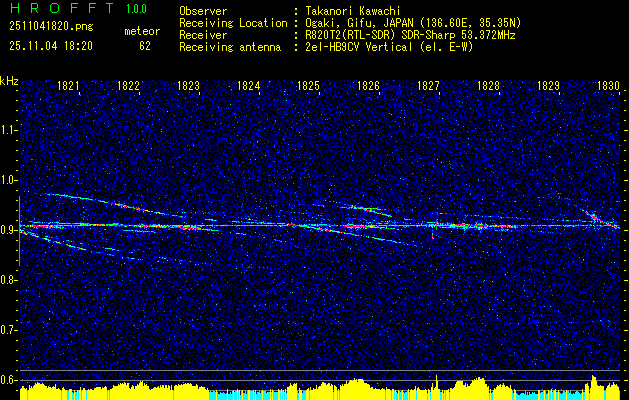Click the Receiving Location label
Viewport: 629px width, 400px height.
point(233,23)
